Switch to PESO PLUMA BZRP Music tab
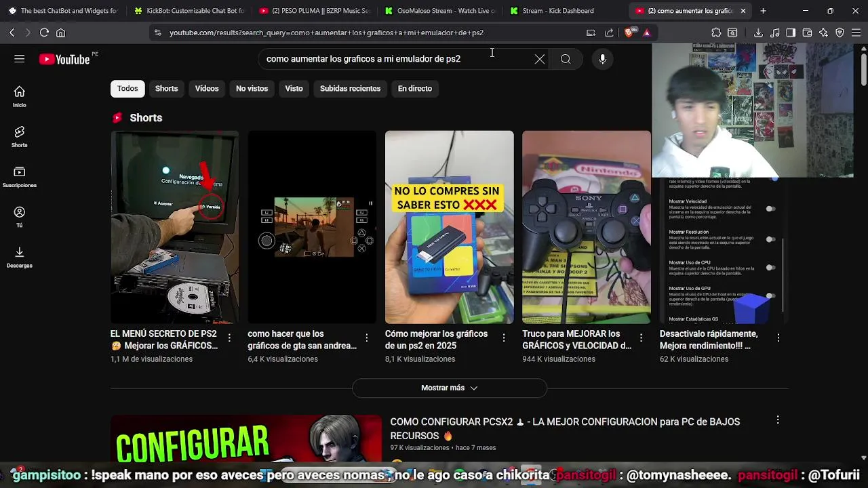 click(x=314, y=11)
